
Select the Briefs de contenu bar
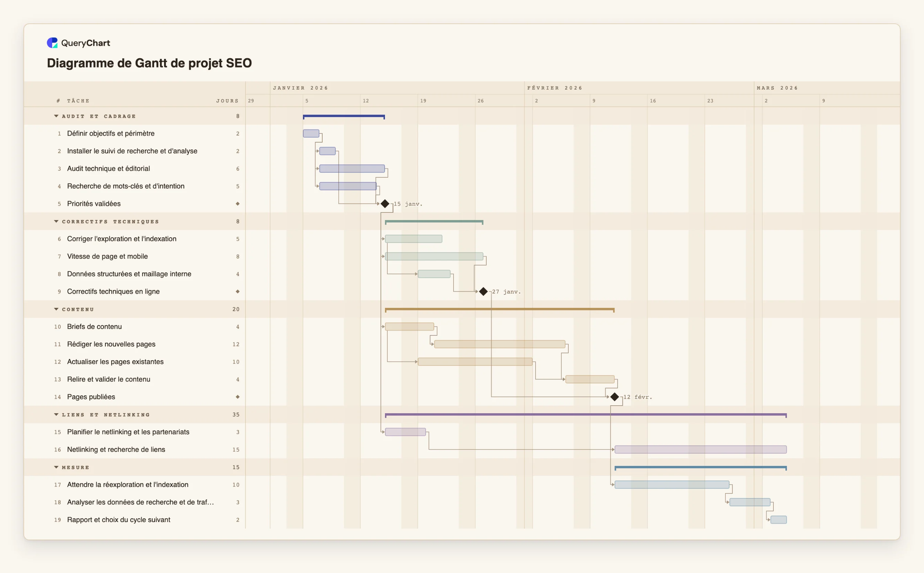pyautogui.click(x=409, y=327)
